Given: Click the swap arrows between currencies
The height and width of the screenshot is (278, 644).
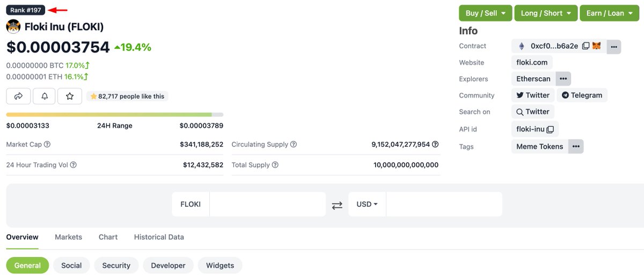Looking at the screenshot, I should click(337, 205).
